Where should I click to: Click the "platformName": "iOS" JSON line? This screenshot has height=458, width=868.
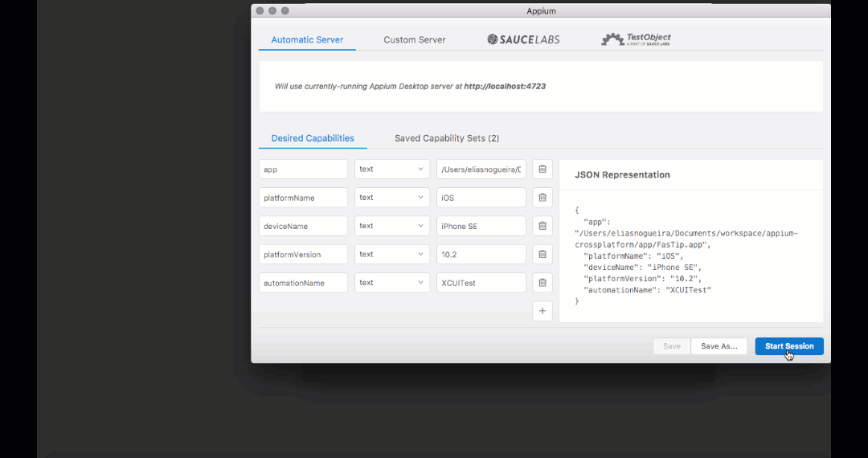(x=634, y=256)
